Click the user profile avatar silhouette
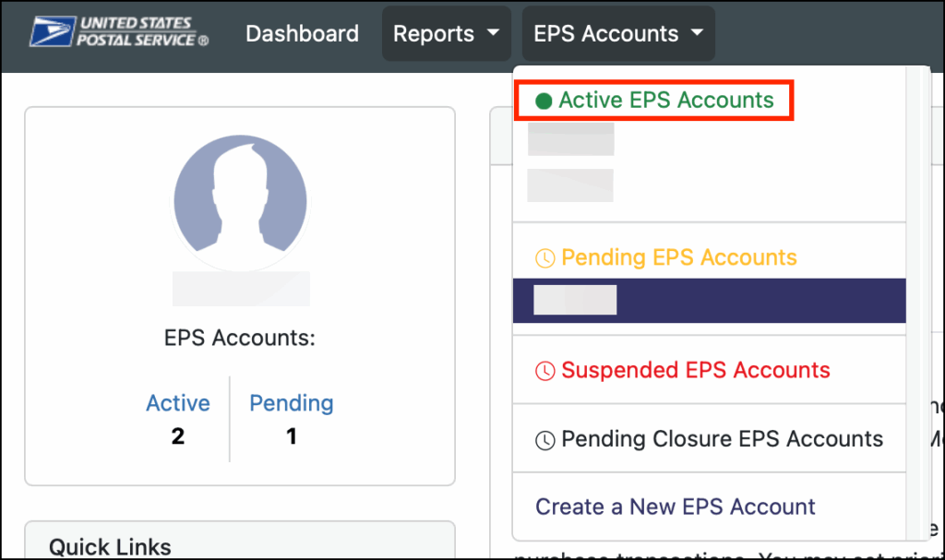Screen dimensions: 945x560 click(240, 201)
